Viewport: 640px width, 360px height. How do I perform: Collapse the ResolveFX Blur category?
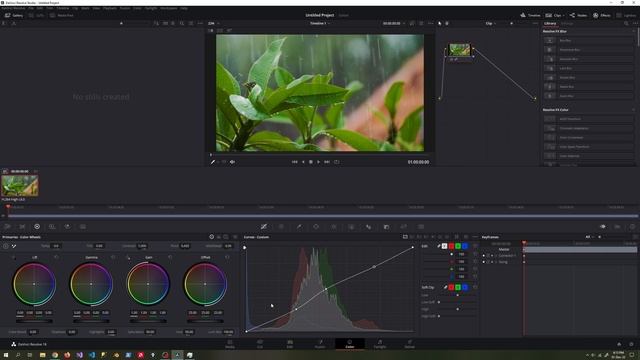(x=633, y=31)
